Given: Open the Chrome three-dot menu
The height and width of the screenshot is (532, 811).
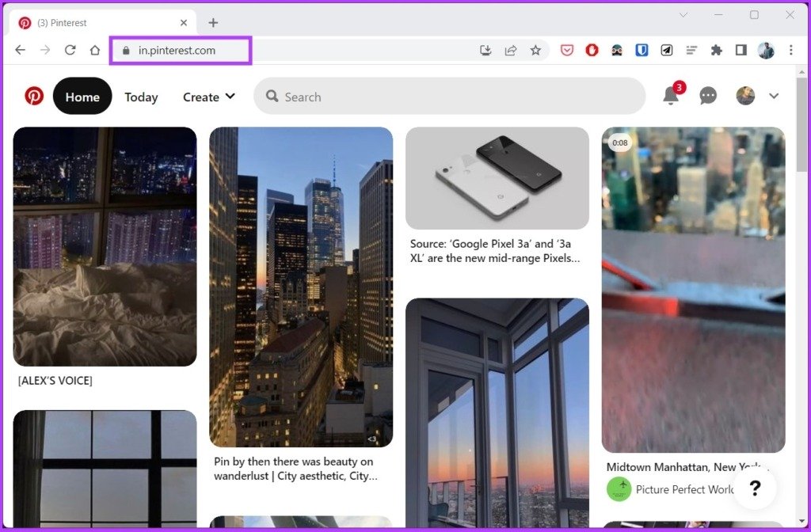Looking at the screenshot, I should (x=791, y=50).
